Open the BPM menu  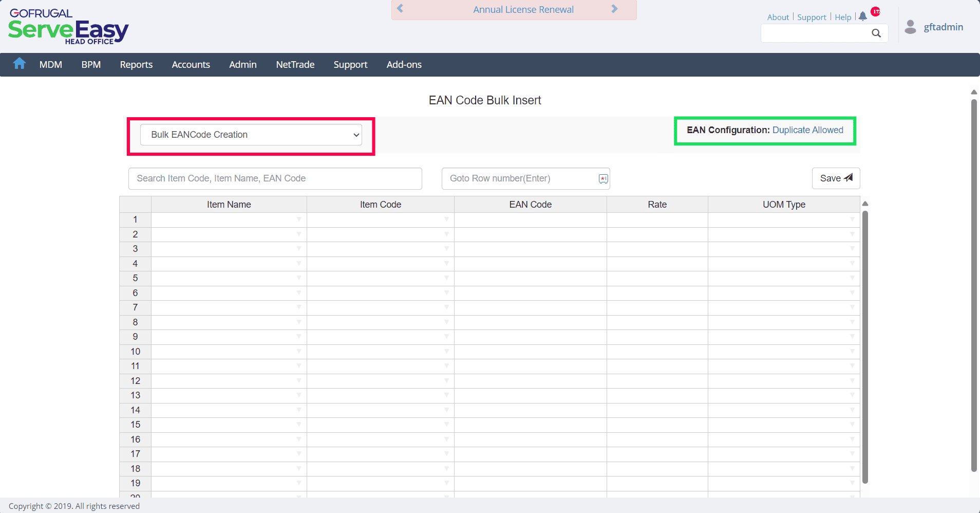91,65
